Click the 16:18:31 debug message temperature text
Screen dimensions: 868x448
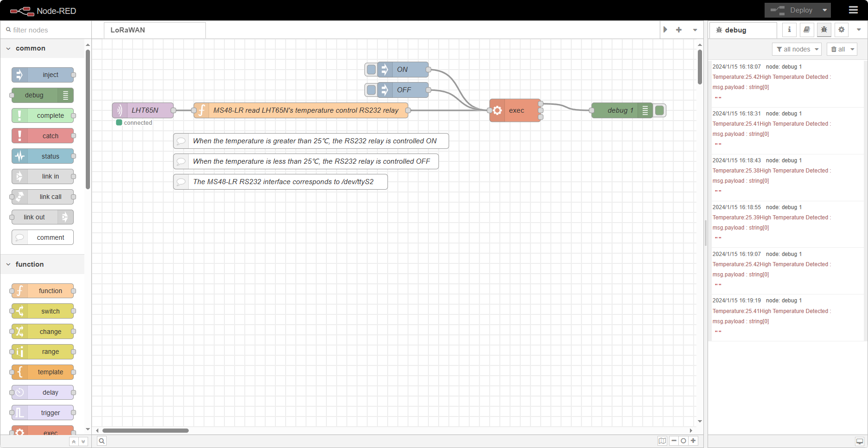[772, 124]
